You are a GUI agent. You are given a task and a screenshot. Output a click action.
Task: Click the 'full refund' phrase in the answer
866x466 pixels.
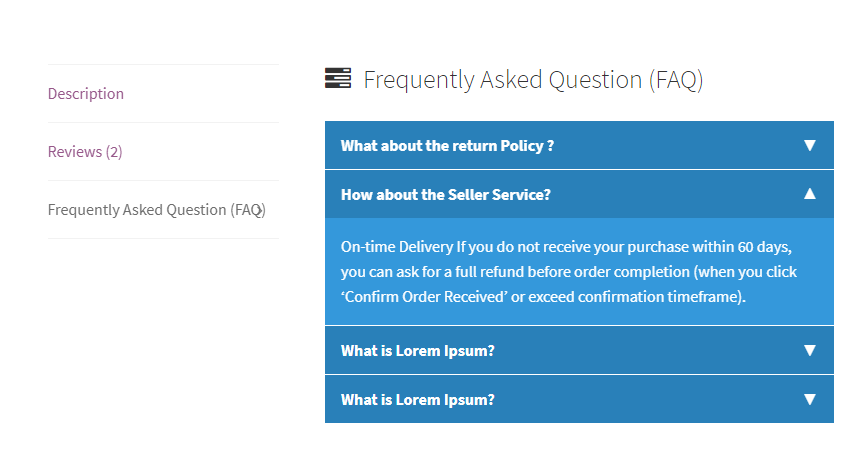pyautogui.click(x=489, y=272)
